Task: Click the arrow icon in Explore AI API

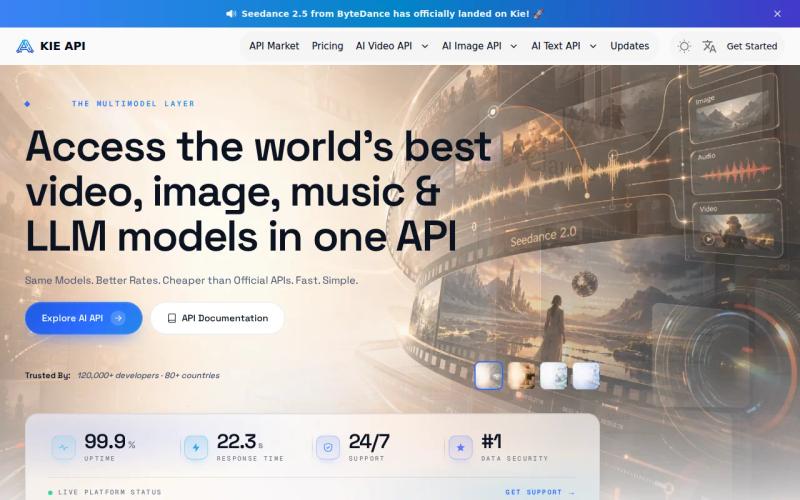Action: pyautogui.click(x=118, y=318)
